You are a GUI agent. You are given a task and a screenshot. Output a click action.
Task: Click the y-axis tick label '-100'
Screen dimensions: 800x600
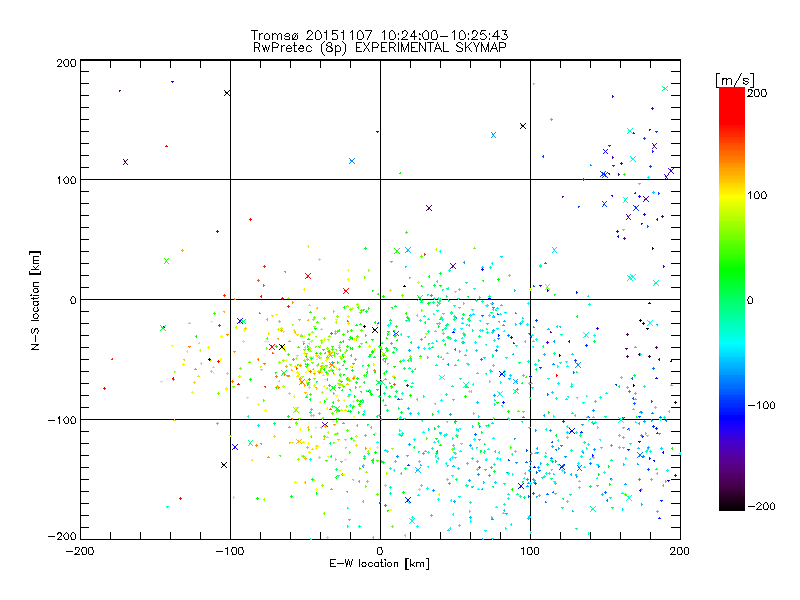(62, 420)
